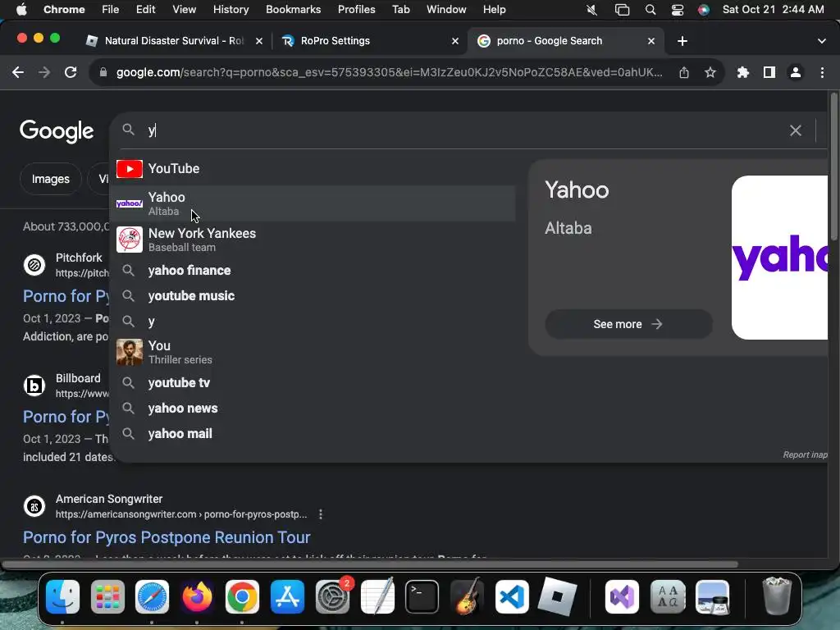Open the File menu
Image resolution: width=840 pixels, height=630 pixels.
[111, 10]
